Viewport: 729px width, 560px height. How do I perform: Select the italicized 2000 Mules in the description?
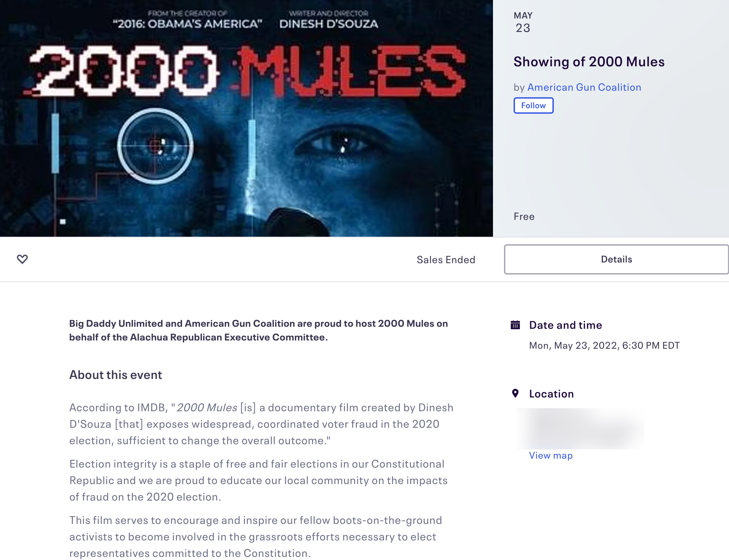tap(206, 407)
